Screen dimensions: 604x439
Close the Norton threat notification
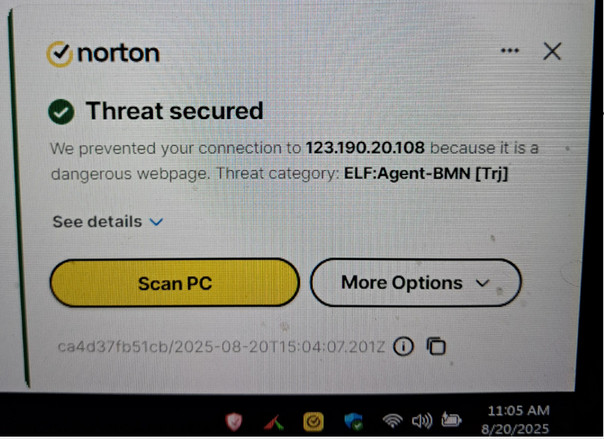click(552, 51)
